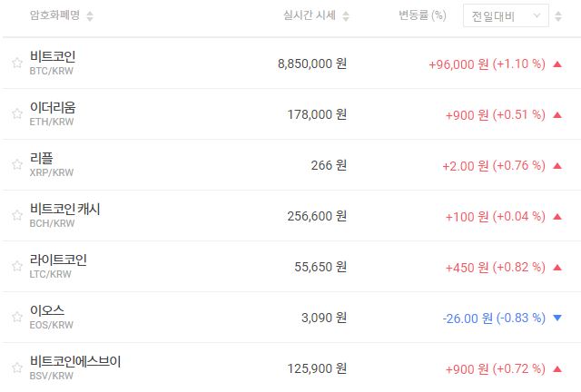
Task: Click the EOS/KRW favorite star icon
Action: 16,318
